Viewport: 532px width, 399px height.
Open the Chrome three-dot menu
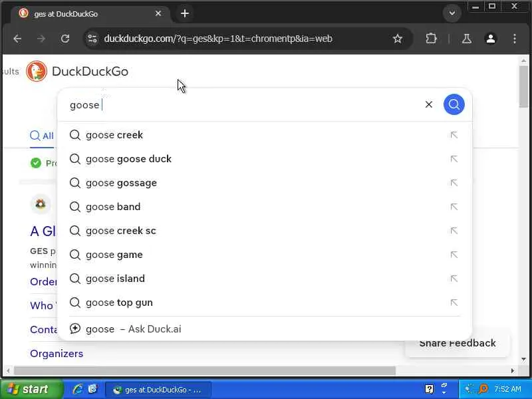pyautogui.click(x=515, y=39)
